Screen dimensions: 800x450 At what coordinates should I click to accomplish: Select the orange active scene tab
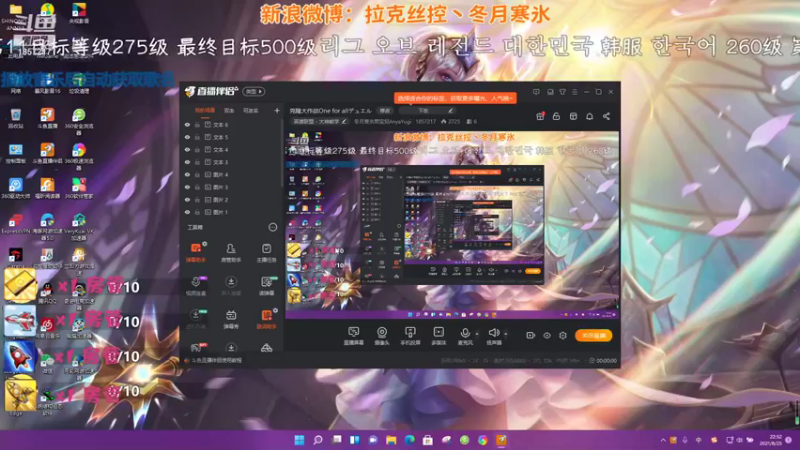click(x=205, y=111)
